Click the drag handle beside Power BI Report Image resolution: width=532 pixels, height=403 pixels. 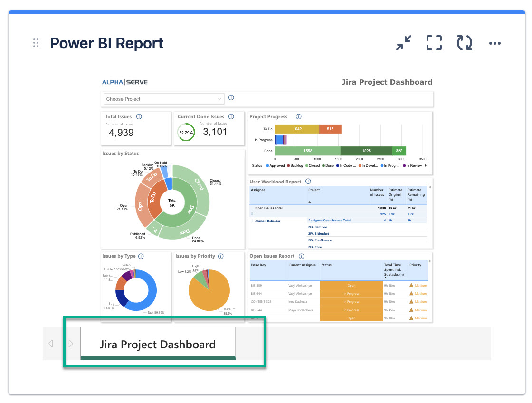point(36,43)
